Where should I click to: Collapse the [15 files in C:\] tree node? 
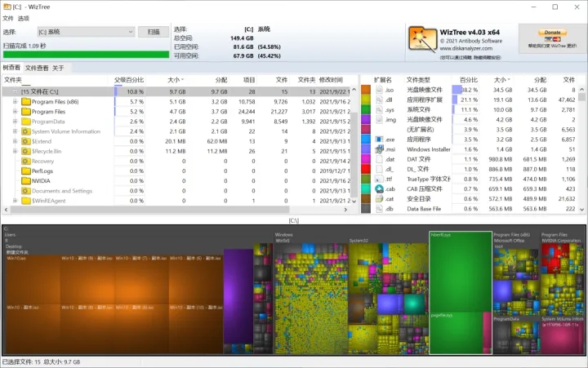coord(15,91)
